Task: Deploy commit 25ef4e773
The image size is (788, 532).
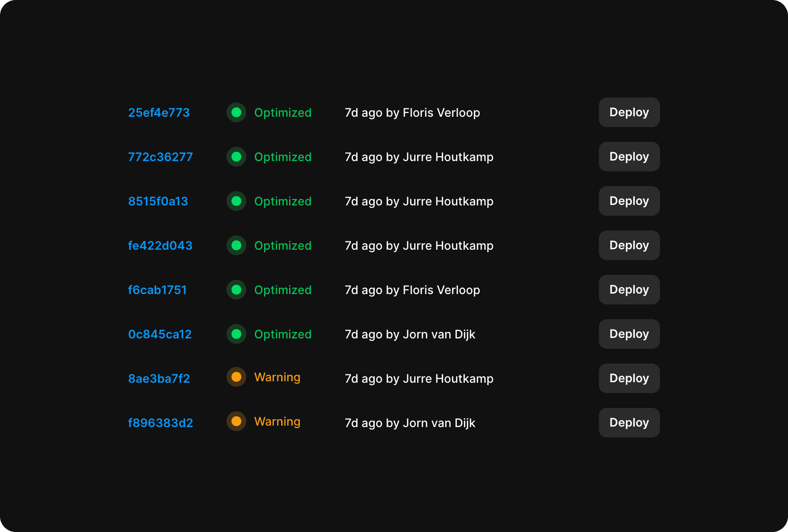Action: coord(629,112)
